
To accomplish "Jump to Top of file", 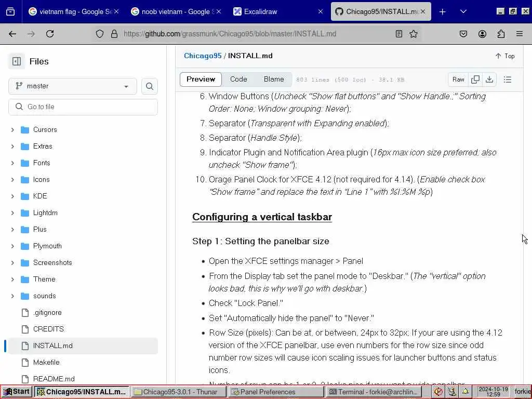I will pyautogui.click(x=505, y=56).
